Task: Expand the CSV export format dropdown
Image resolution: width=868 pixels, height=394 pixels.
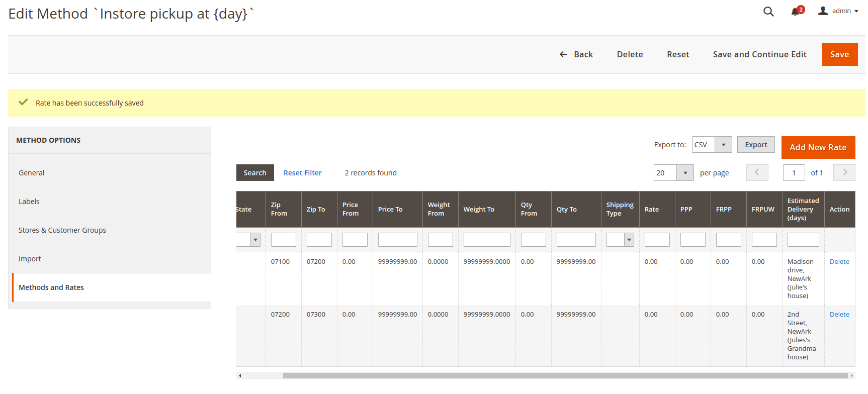Action: [x=723, y=145]
